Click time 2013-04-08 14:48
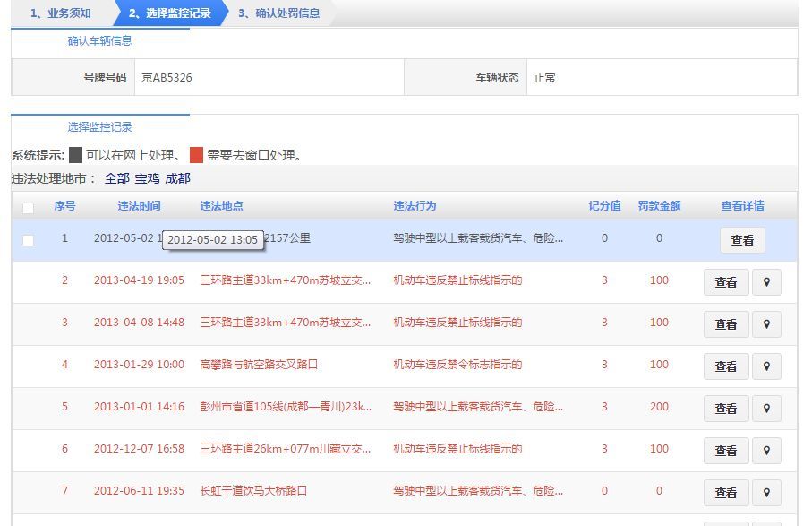 pyautogui.click(x=139, y=323)
